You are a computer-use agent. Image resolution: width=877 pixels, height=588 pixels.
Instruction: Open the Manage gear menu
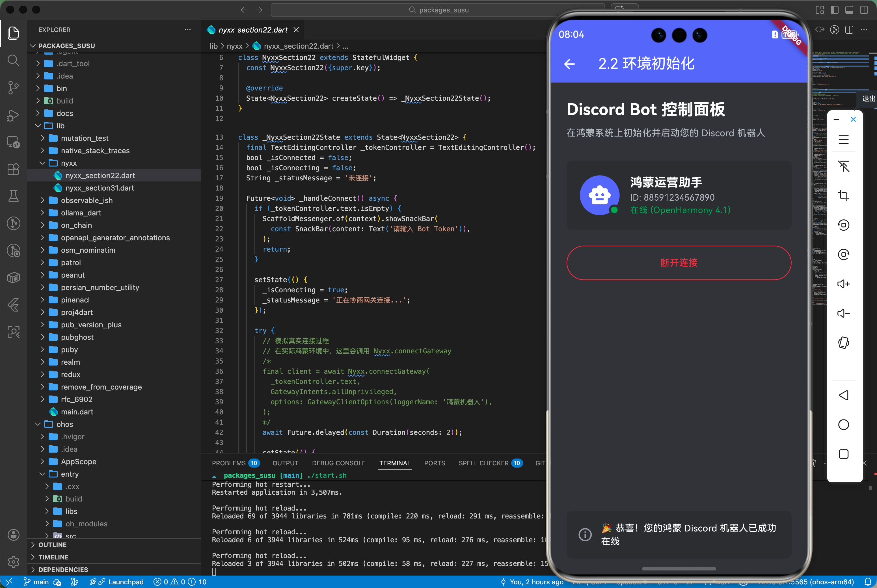click(x=14, y=561)
